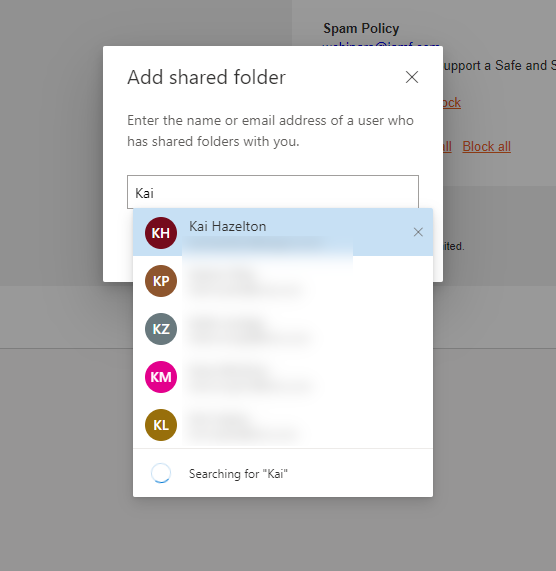
Task: Remove the Kai Hazelton suggestion
Action: tap(418, 232)
